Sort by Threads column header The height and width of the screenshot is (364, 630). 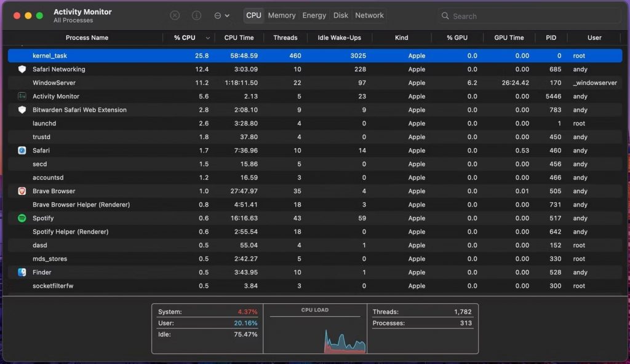(x=285, y=38)
